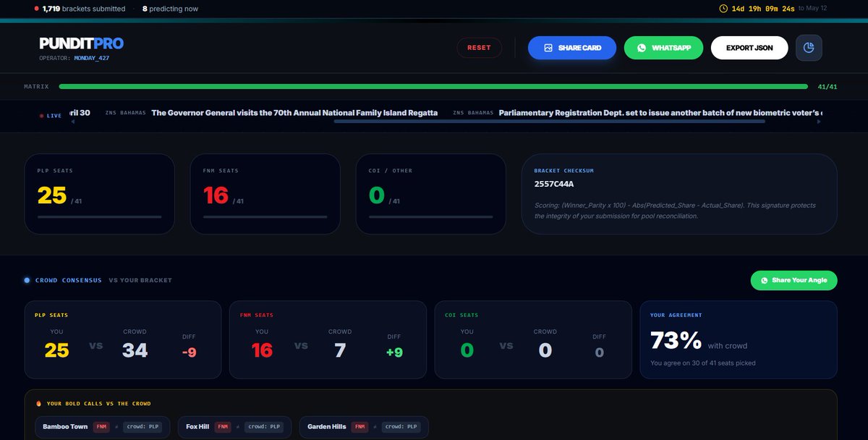Export the bracket with Export JSON
This screenshot has width=868, height=440.
(749, 48)
